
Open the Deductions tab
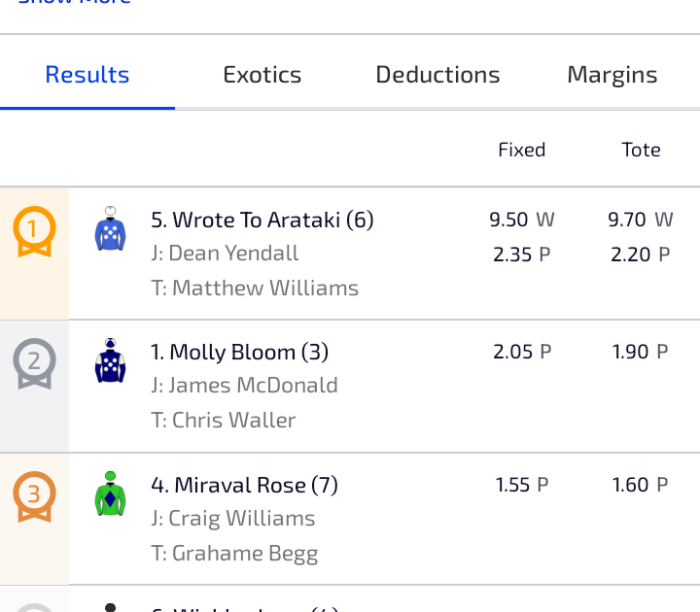[437, 75]
